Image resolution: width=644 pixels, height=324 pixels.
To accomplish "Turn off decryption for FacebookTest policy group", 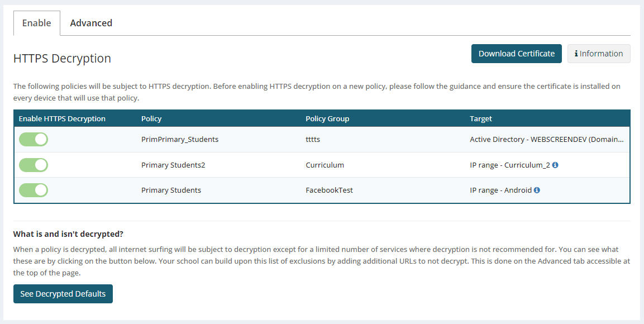I will click(34, 190).
